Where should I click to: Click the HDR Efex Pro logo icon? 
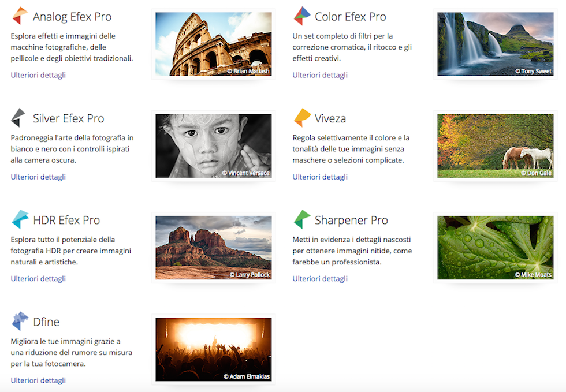[x=20, y=219]
